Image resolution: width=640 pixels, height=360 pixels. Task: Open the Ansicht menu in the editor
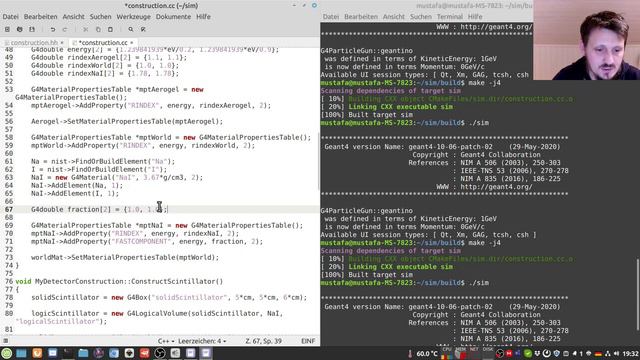[73, 17]
